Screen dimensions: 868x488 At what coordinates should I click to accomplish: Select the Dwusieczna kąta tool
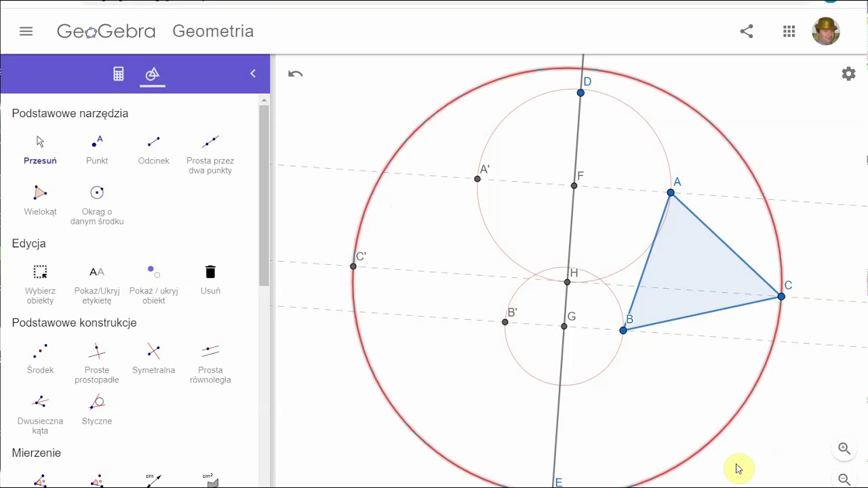pyautogui.click(x=40, y=415)
